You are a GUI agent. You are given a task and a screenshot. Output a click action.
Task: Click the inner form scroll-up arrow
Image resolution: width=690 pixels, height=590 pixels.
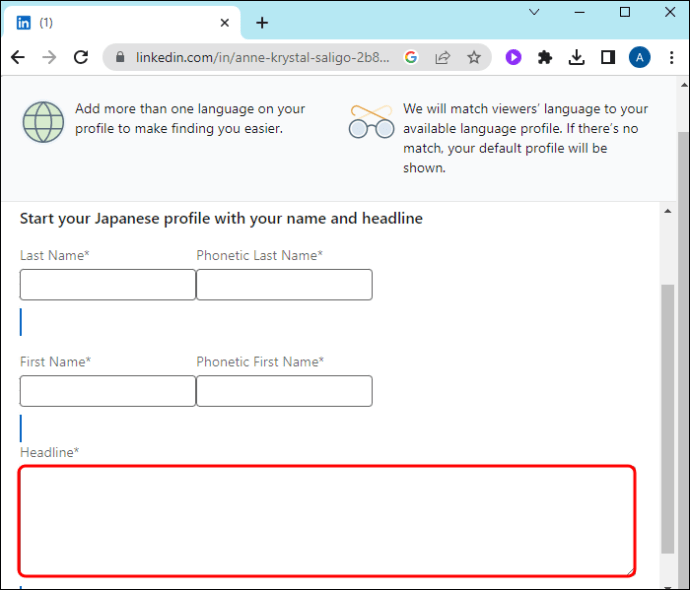(x=668, y=211)
